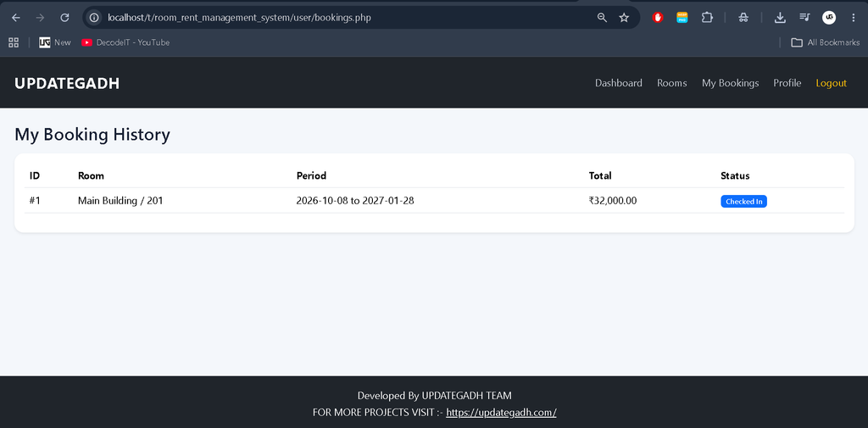868x428 pixels.
Task: Open the Extensions puzzle icon
Action: (707, 18)
